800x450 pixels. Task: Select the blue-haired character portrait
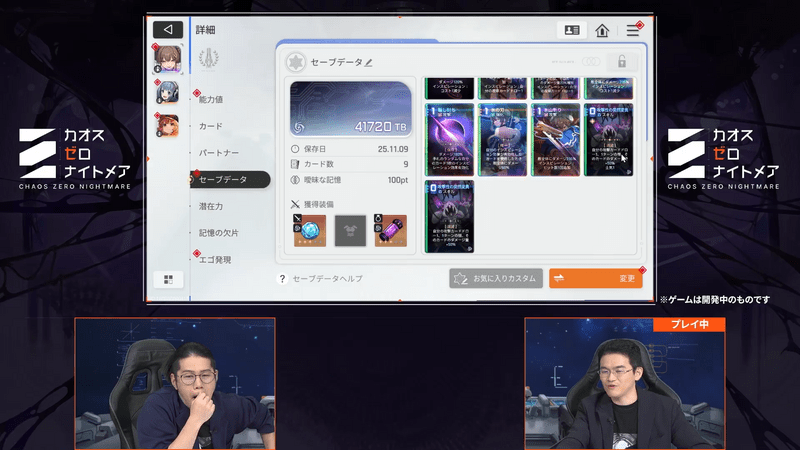click(167, 92)
